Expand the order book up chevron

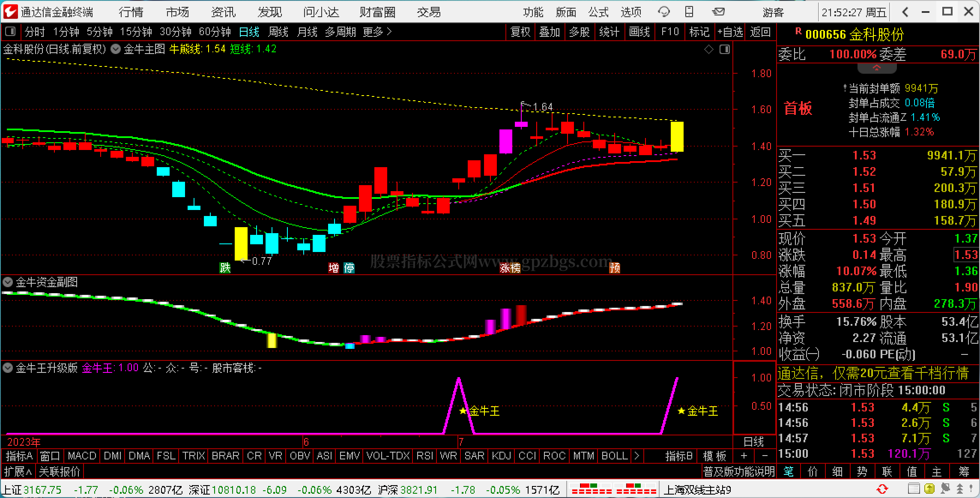877,68
